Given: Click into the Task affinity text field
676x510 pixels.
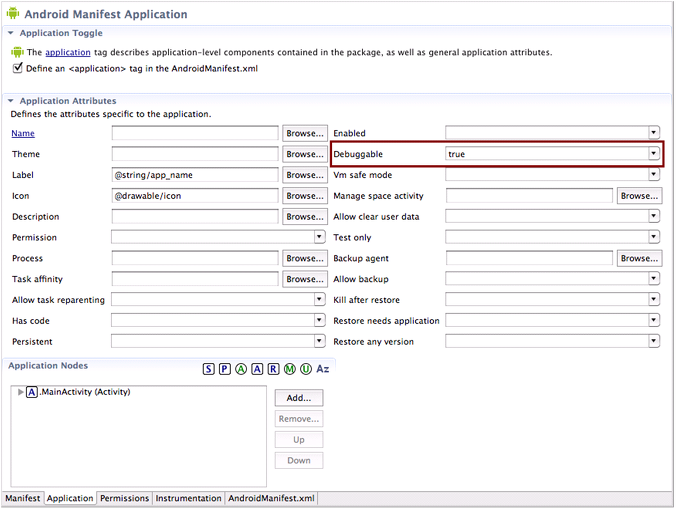Looking at the screenshot, I should point(195,279).
